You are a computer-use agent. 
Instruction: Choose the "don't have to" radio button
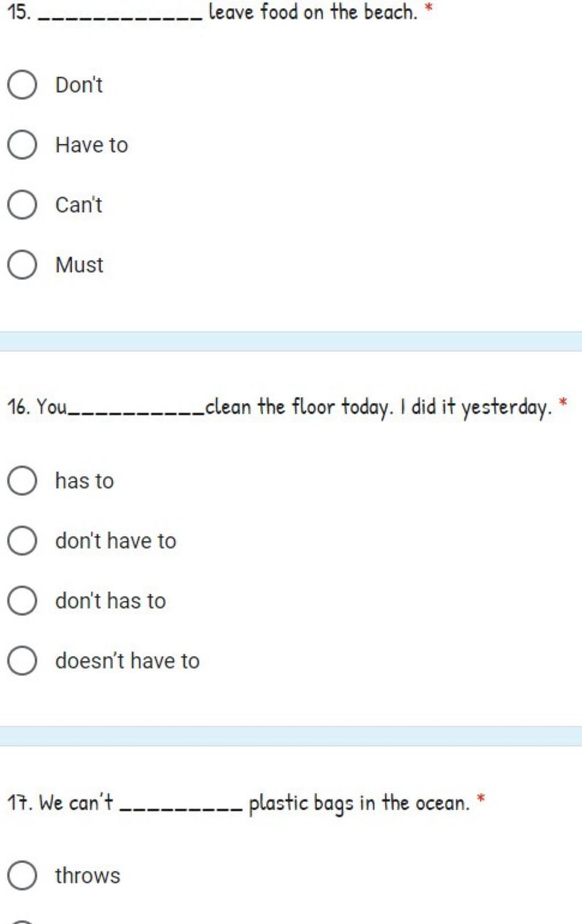coord(22,540)
